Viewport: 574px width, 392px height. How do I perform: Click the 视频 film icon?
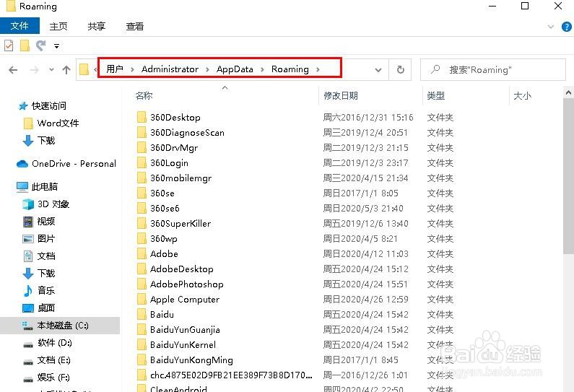(28, 222)
